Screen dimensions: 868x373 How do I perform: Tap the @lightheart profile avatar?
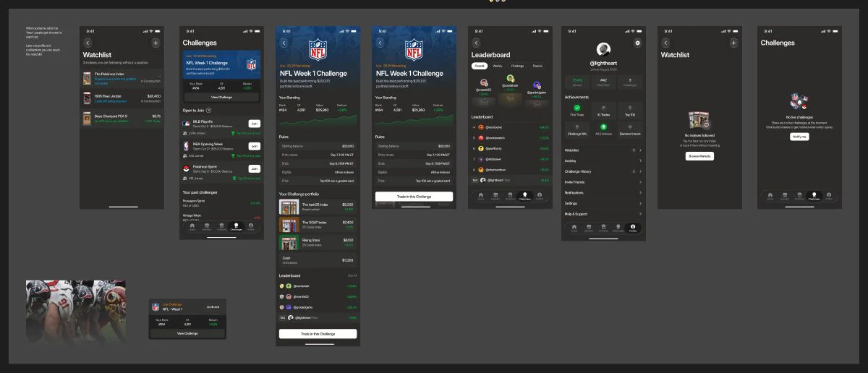pyautogui.click(x=603, y=49)
